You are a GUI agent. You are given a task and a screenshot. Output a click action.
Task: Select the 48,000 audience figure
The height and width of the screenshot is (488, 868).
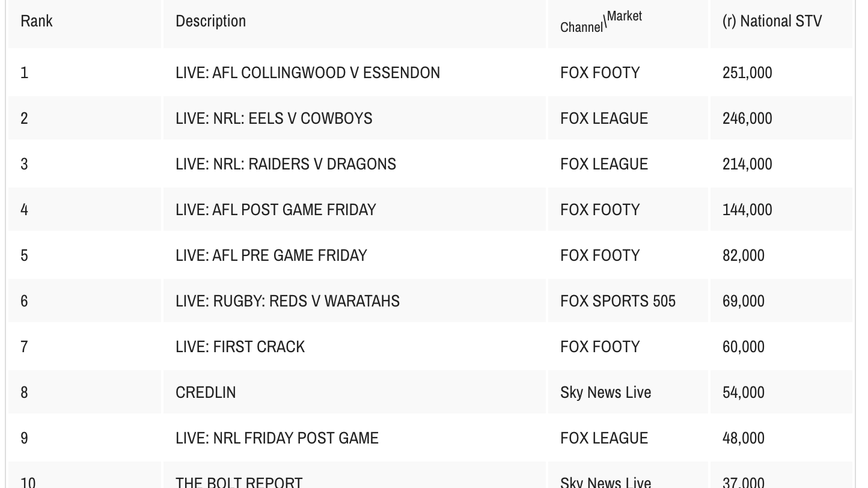point(744,438)
